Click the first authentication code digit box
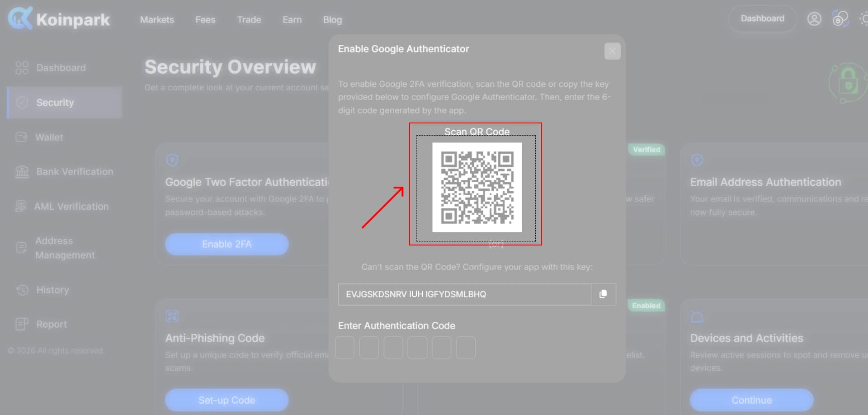This screenshot has width=868, height=415. (x=344, y=348)
